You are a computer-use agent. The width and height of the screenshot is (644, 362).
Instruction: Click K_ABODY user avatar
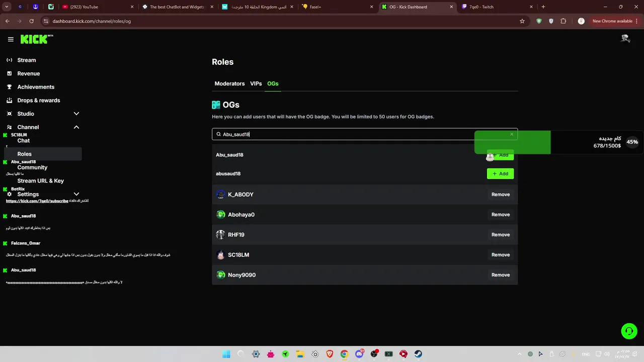click(220, 195)
